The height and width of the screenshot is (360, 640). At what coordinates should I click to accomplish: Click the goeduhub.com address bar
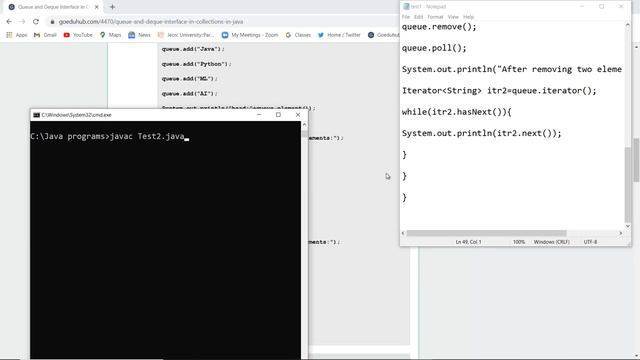click(151, 22)
